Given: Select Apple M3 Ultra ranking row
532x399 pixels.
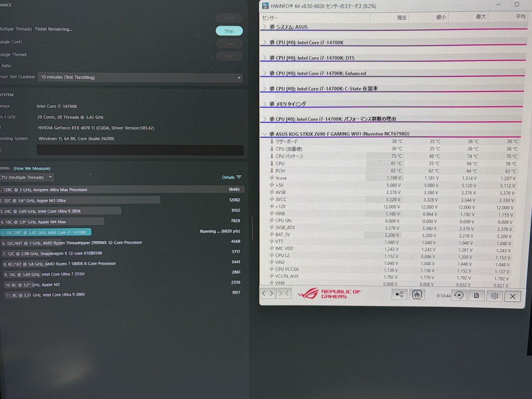Looking at the screenshot, I should [x=122, y=200].
